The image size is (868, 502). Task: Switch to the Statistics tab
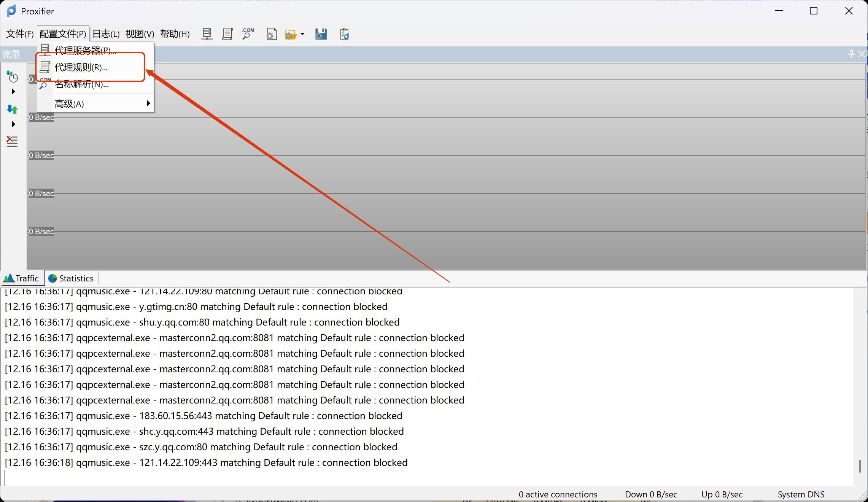click(x=72, y=278)
